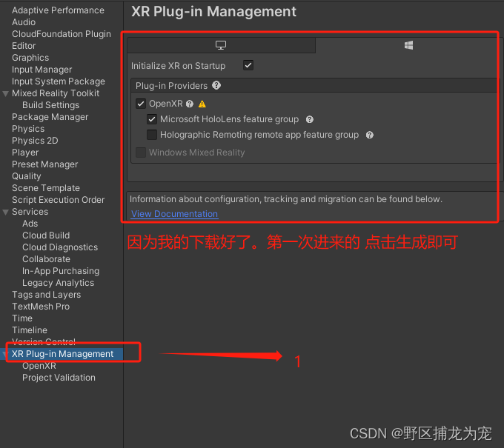Viewport: 504px width, 448px height.
Task: Select Cloud Build service
Action: (x=46, y=235)
